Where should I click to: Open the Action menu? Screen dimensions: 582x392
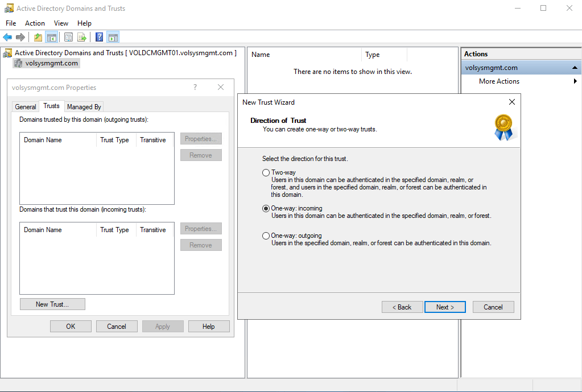pyautogui.click(x=35, y=23)
